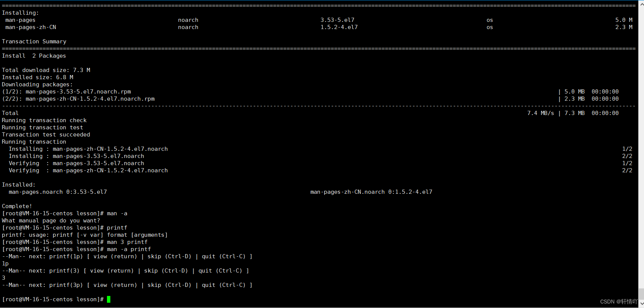Click the "Installing:" header line
Image resolution: width=644 pixels, height=308 pixels.
point(20,13)
